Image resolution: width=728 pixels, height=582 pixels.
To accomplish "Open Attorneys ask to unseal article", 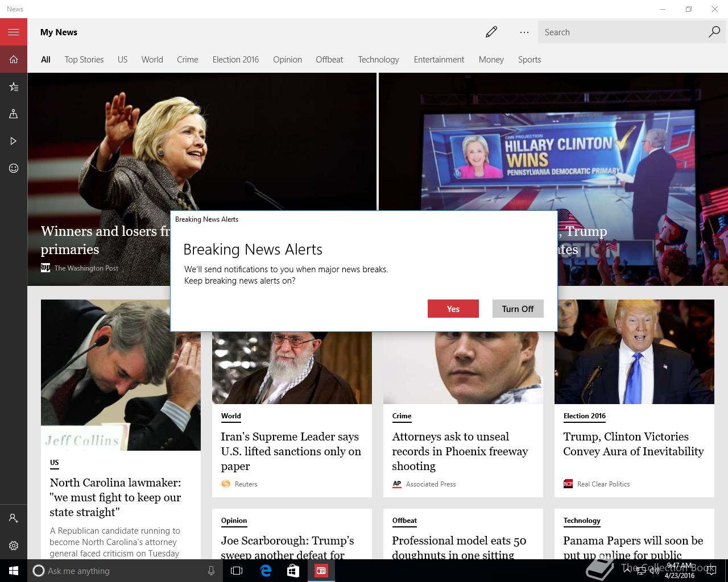I will tap(460, 451).
